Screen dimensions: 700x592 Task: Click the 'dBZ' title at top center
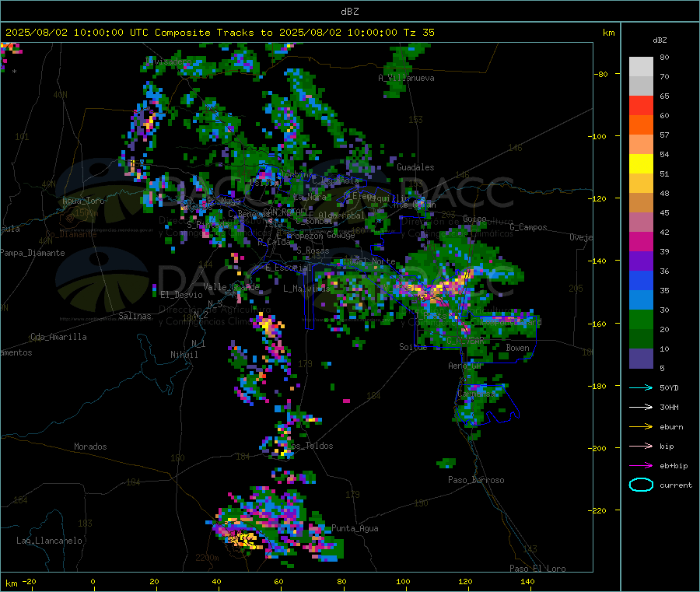349,12
